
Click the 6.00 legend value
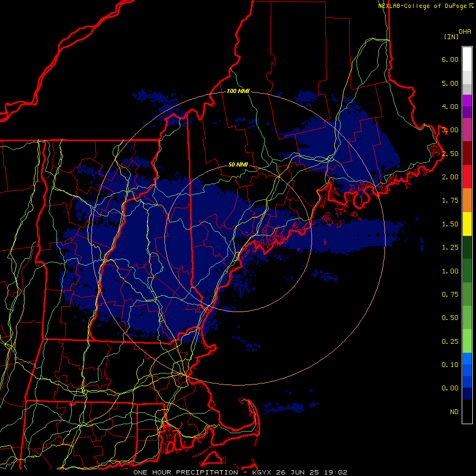[450, 59]
